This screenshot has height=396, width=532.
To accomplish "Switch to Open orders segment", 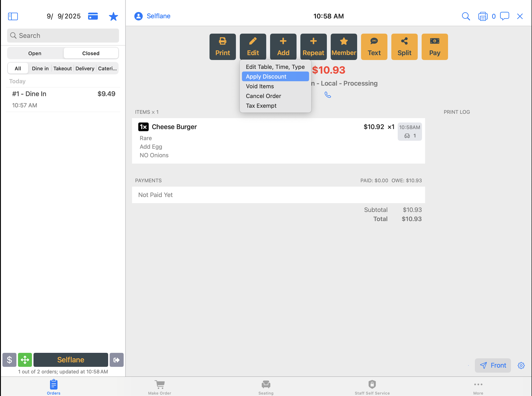I will click(35, 53).
